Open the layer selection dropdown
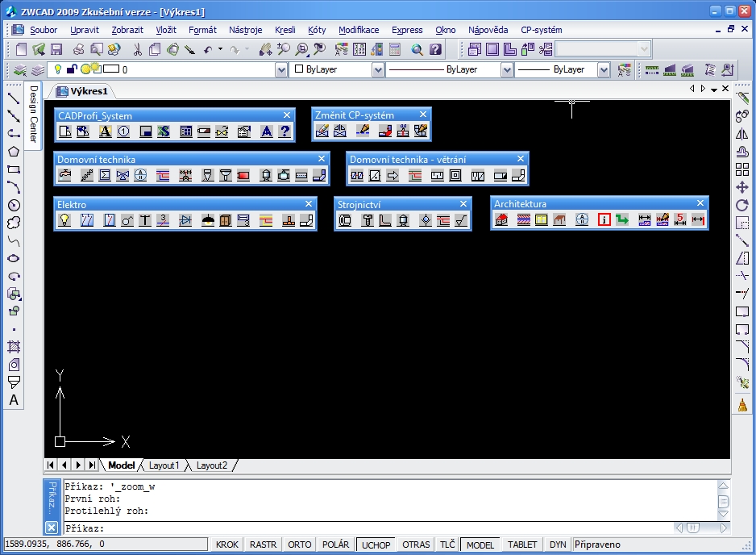 281,70
